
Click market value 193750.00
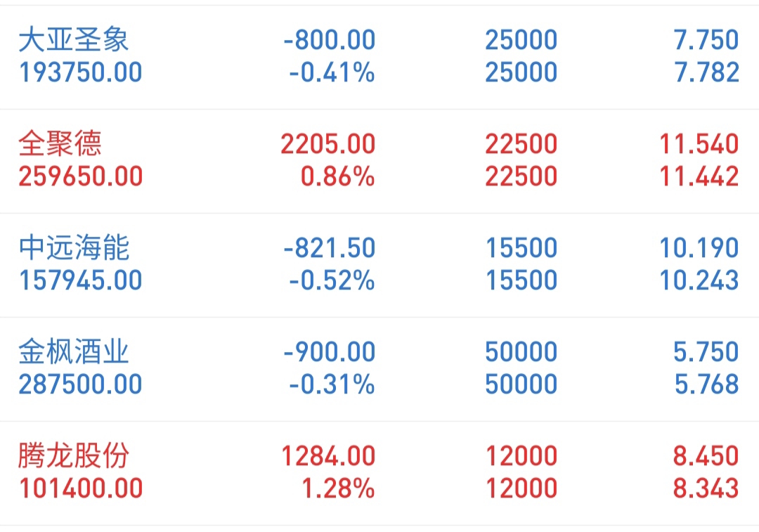80,72
